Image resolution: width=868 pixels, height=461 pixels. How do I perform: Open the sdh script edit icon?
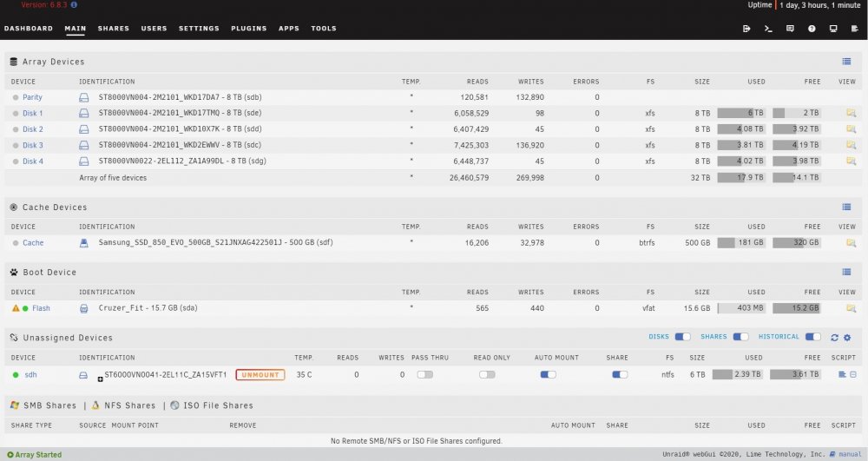(x=842, y=375)
